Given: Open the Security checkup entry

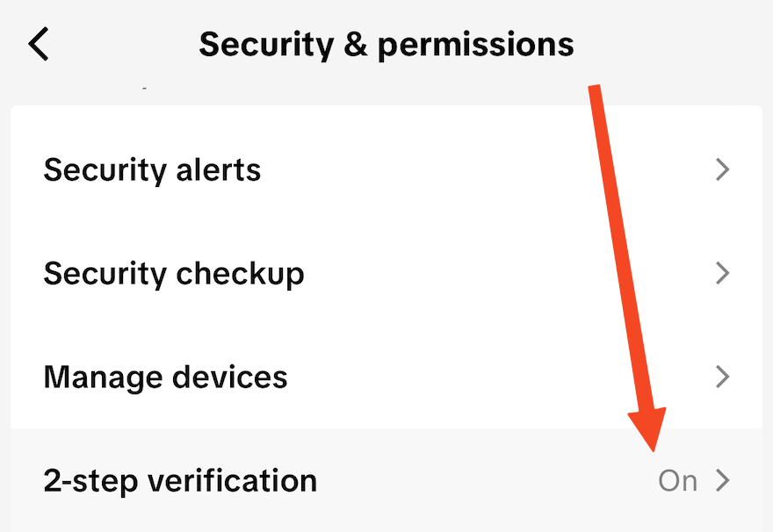Looking at the screenshot, I should click(174, 274).
